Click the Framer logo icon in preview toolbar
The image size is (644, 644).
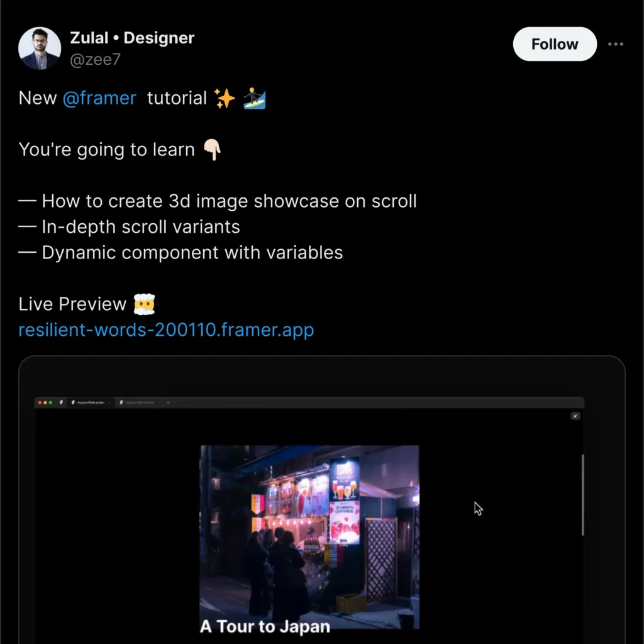pyautogui.click(x=61, y=402)
